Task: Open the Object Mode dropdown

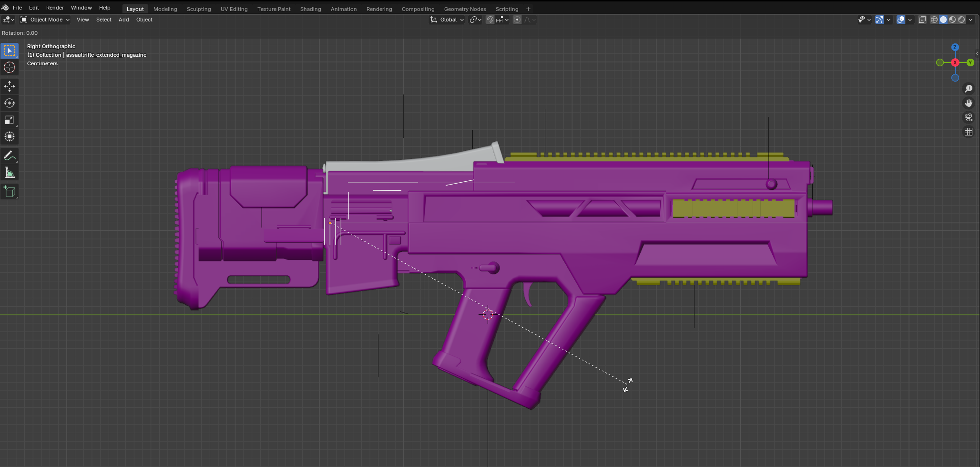Action: click(45, 20)
